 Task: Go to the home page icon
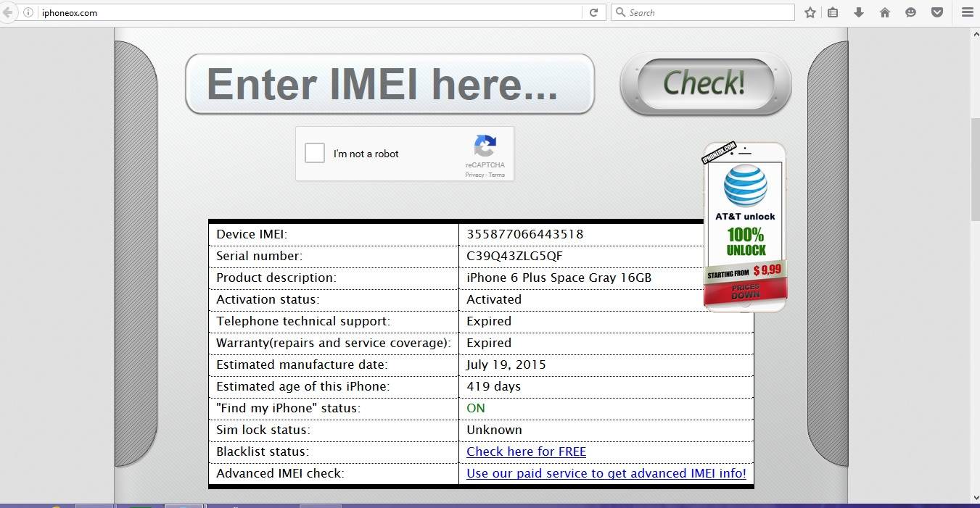click(x=885, y=12)
